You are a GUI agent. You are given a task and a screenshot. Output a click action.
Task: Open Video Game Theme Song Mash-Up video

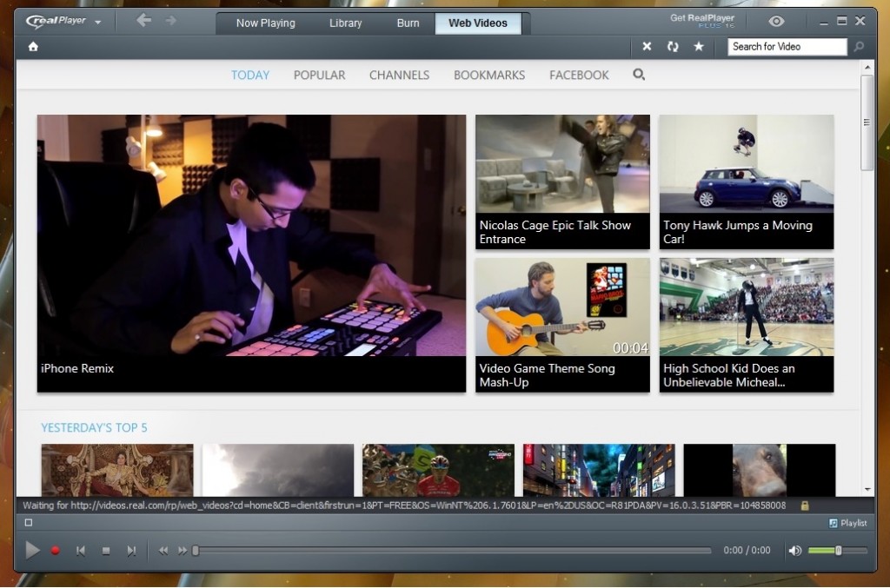click(562, 325)
